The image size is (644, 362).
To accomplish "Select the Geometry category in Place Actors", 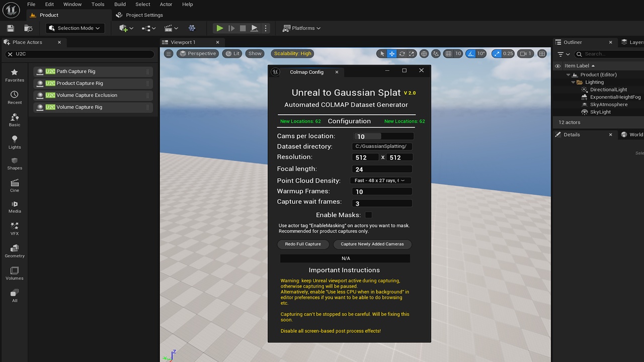I will coord(15,251).
